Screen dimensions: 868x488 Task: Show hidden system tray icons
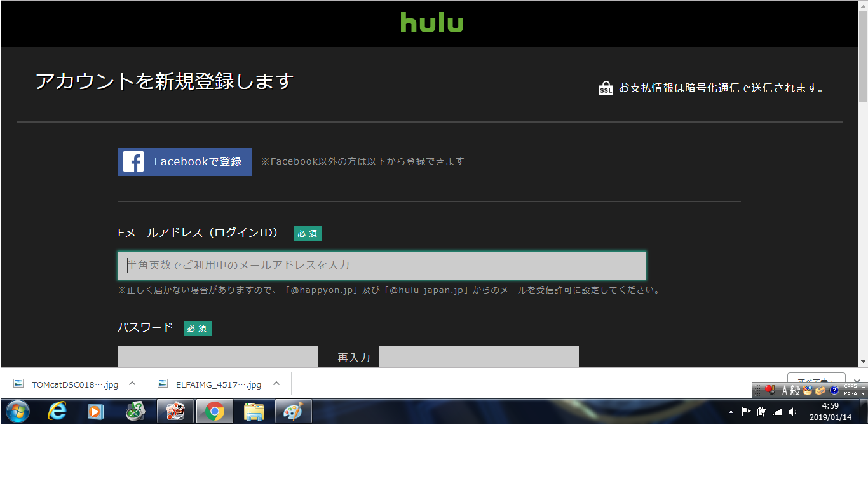click(731, 412)
